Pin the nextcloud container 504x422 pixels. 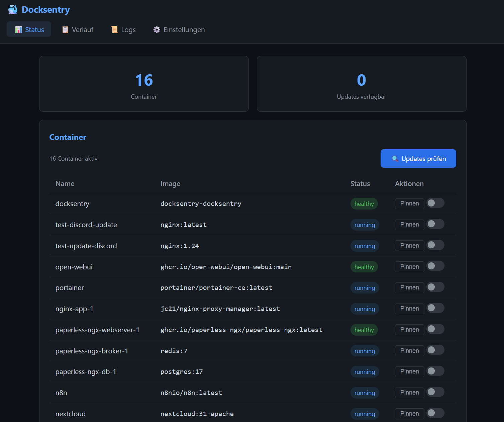409,414
